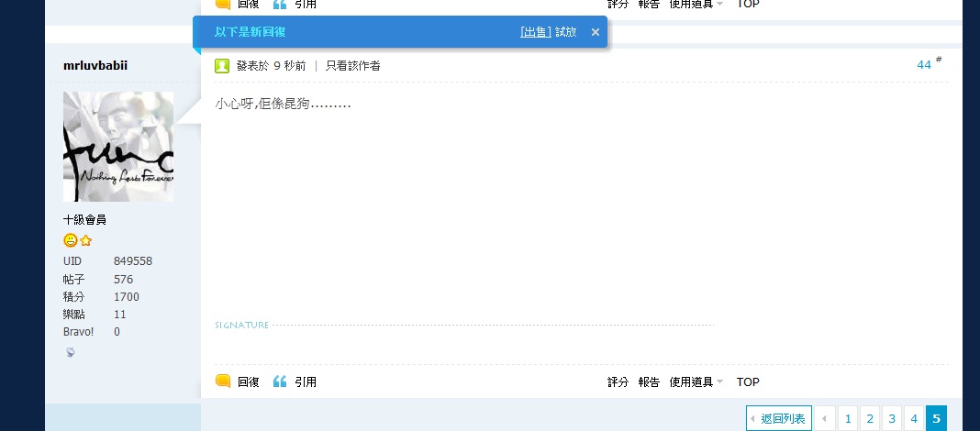Click the quote marks icon next to 引用 under post 44

click(x=280, y=381)
